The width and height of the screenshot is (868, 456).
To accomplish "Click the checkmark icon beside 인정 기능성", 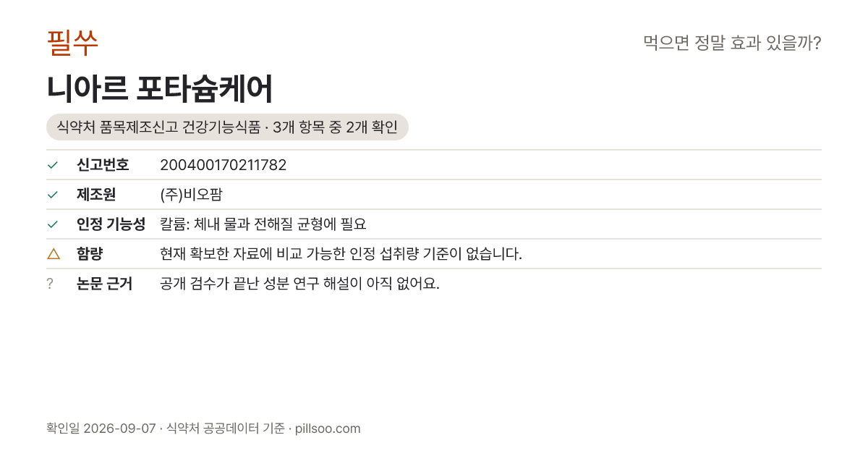I will [x=52, y=224].
